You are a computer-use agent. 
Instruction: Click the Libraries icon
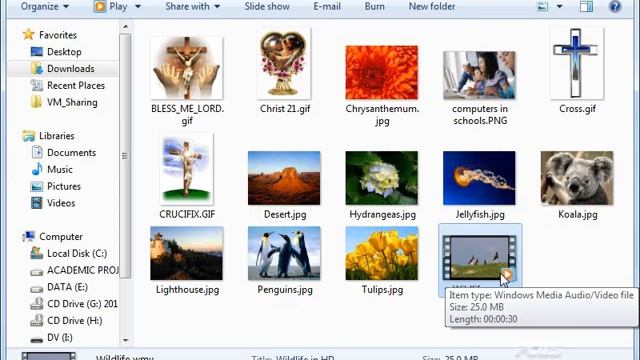click(28, 136)
